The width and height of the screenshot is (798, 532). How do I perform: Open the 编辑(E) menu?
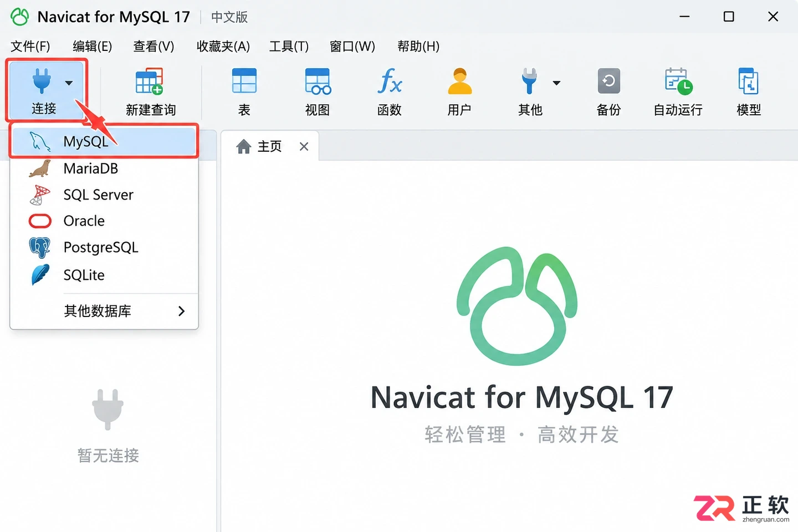[x=92, y=46]
